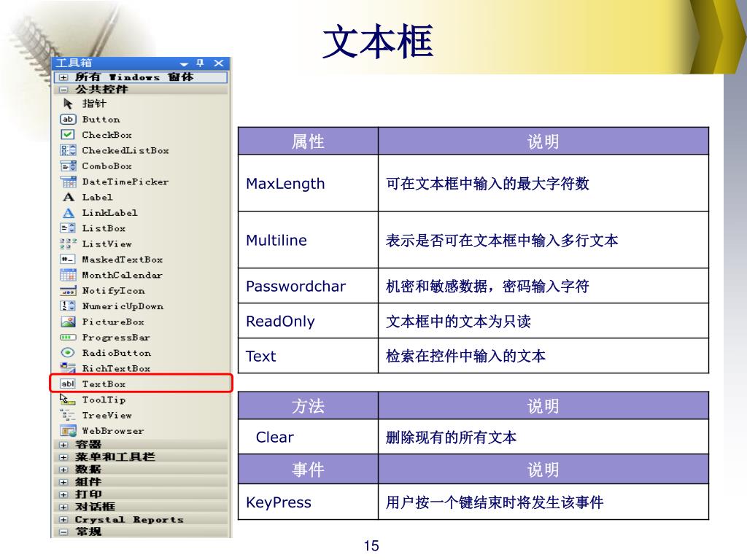This screenshot has width=747, height=560.
Task: Click the KeyPress event cell
Action: pyautogui.click(x=309, y=502)
